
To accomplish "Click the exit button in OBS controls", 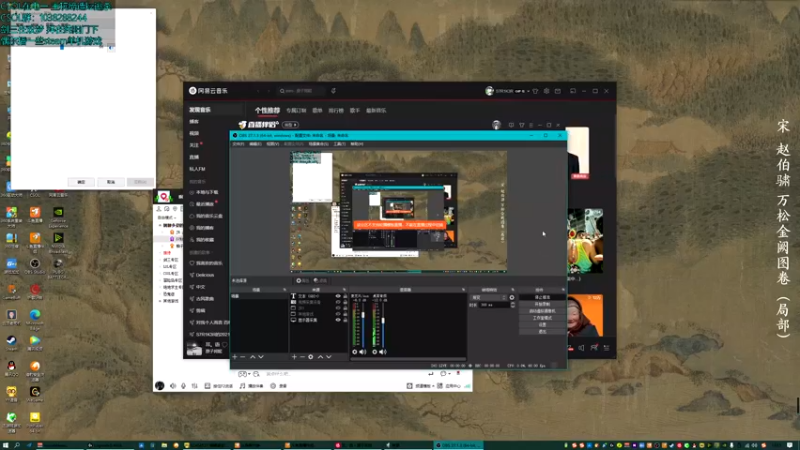I will click(542, 332).
